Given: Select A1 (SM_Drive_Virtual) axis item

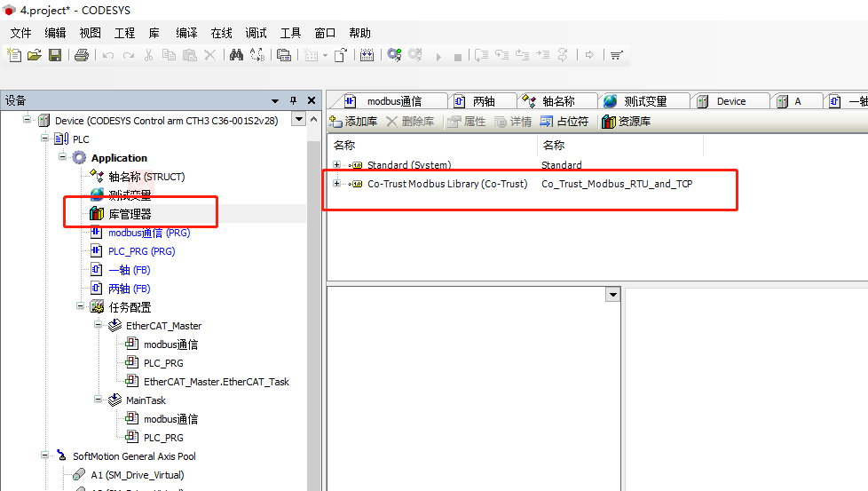Looking at the screenshot, I should point(138,475).
